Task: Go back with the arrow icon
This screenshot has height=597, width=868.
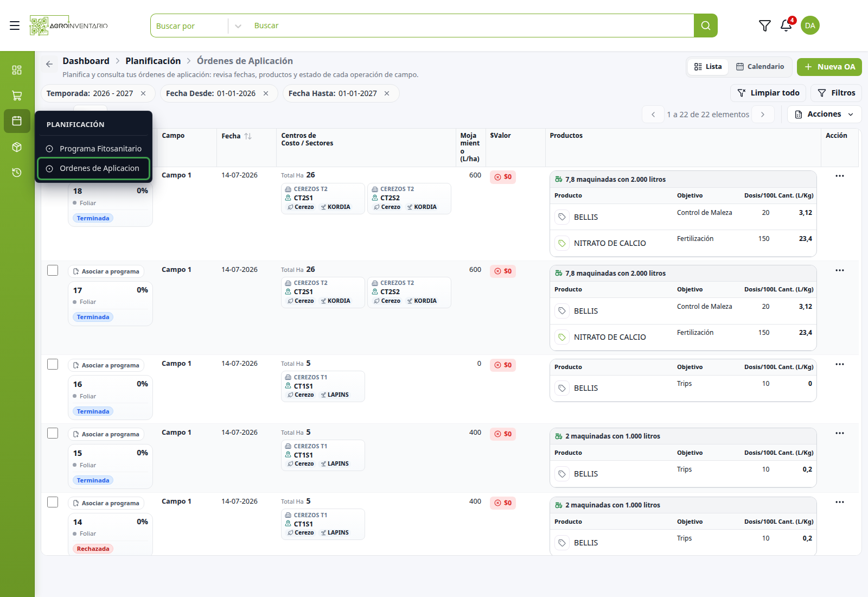Action: pos(49,64)
